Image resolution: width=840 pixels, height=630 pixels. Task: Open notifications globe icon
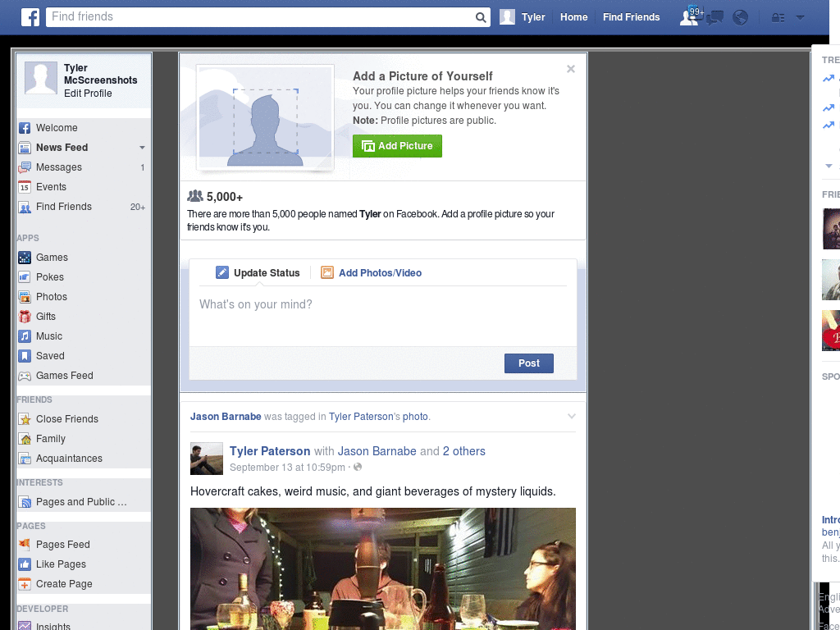pyautogui.click(x=741, y=18)
